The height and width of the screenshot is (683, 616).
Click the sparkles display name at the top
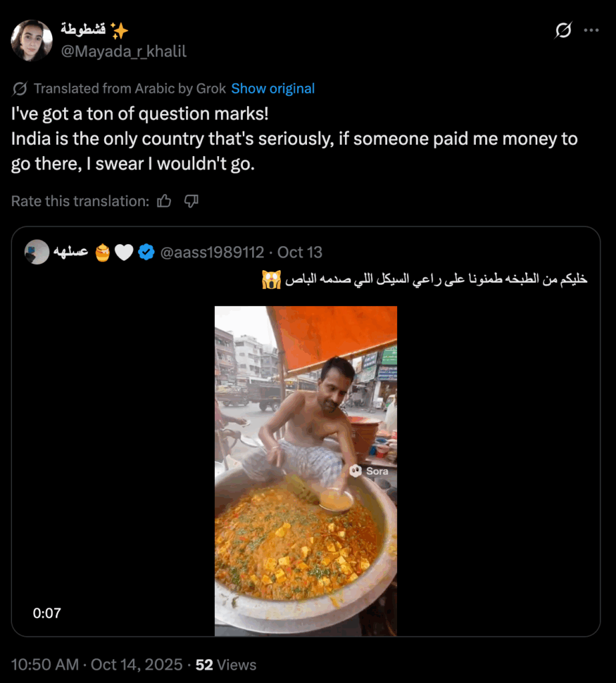pos(94,31)
